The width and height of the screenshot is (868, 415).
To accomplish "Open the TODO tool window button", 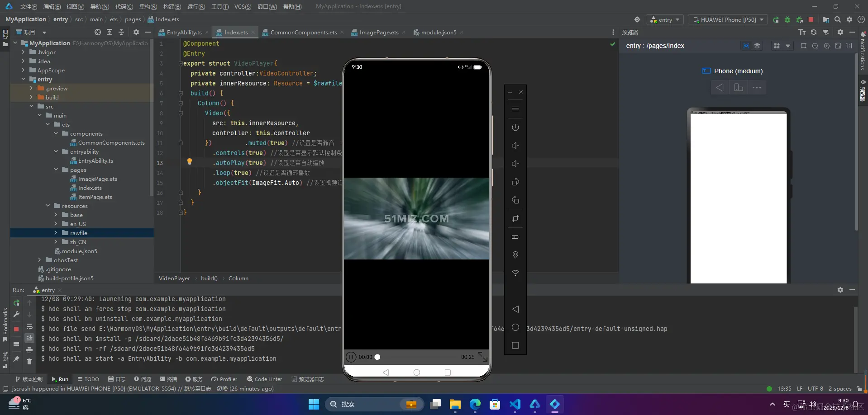I will tap(88, 379).
